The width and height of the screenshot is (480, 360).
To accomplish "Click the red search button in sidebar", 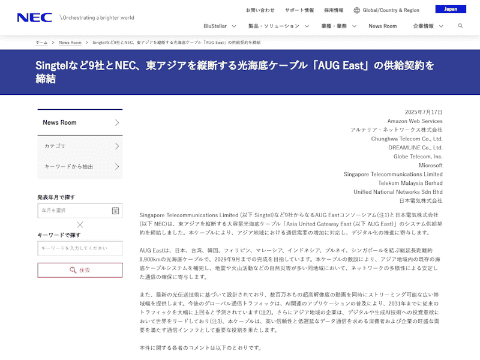I will (x=80, y=270).
